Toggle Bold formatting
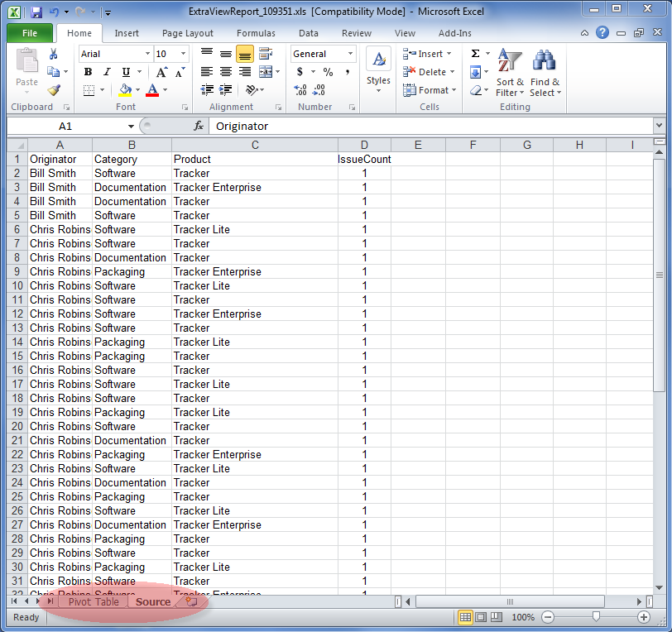The height and width of the screenshot is (632, 672). [88, 72]
